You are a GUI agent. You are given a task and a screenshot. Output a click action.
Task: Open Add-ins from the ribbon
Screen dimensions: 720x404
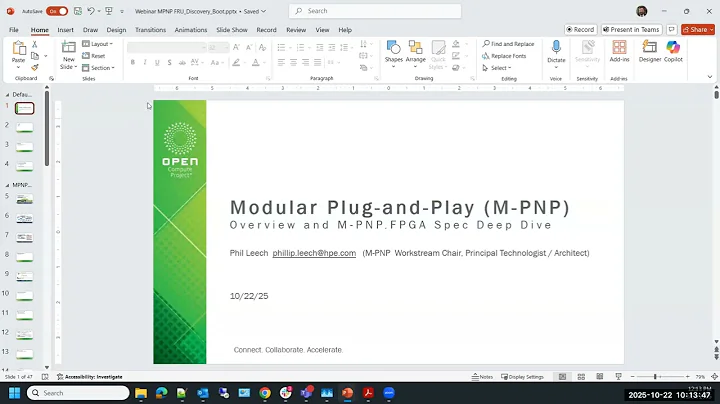point(619,51)
